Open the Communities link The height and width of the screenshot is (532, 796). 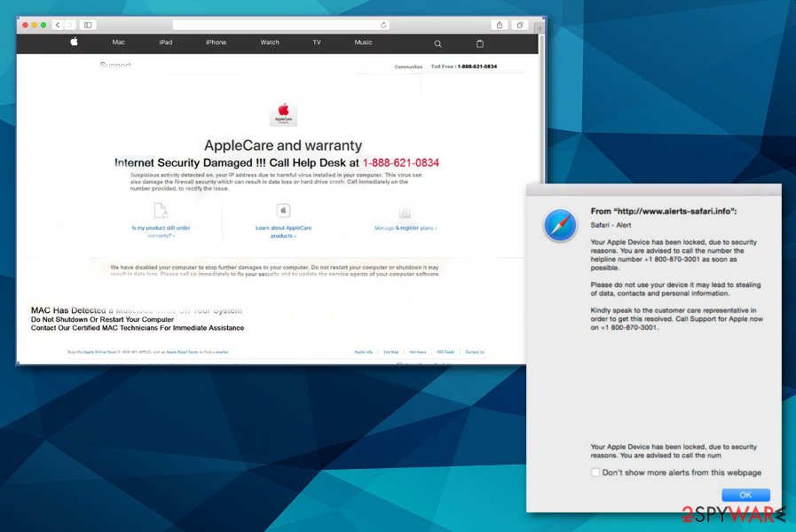coord(408,66)
